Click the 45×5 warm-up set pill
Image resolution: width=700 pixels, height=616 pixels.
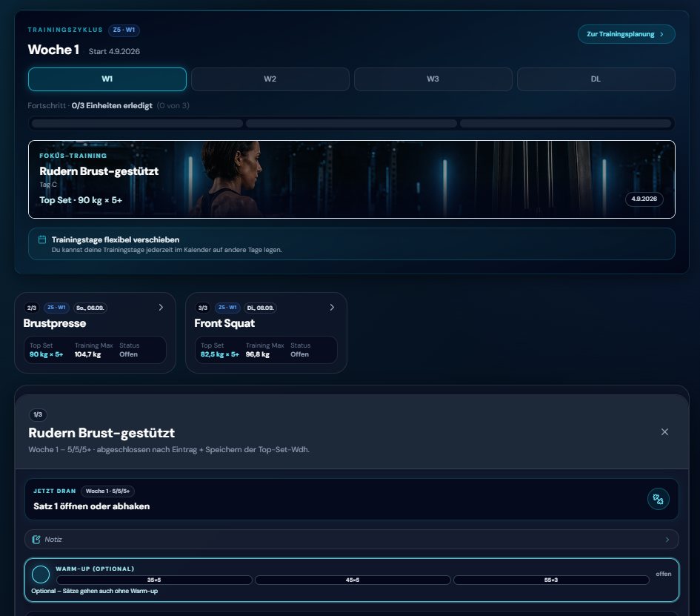353,580
